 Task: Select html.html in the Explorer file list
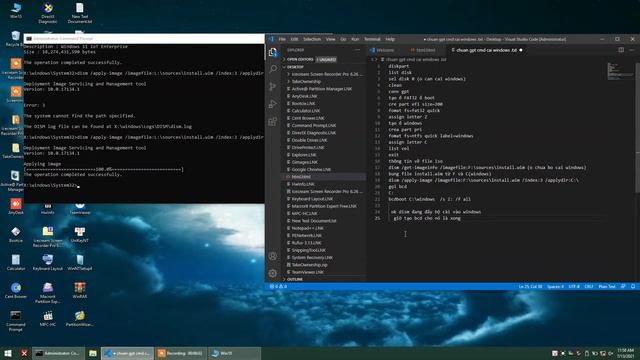(x=325, y=177)
